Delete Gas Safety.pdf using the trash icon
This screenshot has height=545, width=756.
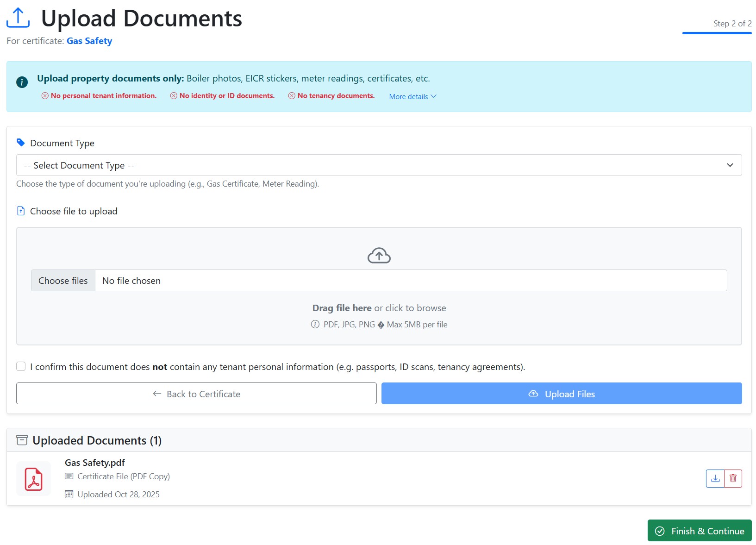pos(733,478)
